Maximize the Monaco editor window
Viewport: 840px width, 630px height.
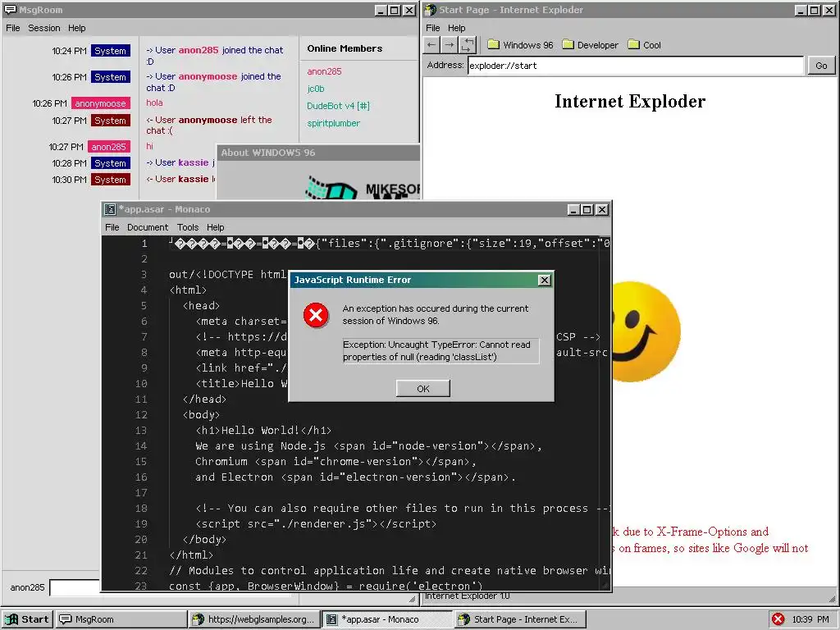(x=587, y=209)
